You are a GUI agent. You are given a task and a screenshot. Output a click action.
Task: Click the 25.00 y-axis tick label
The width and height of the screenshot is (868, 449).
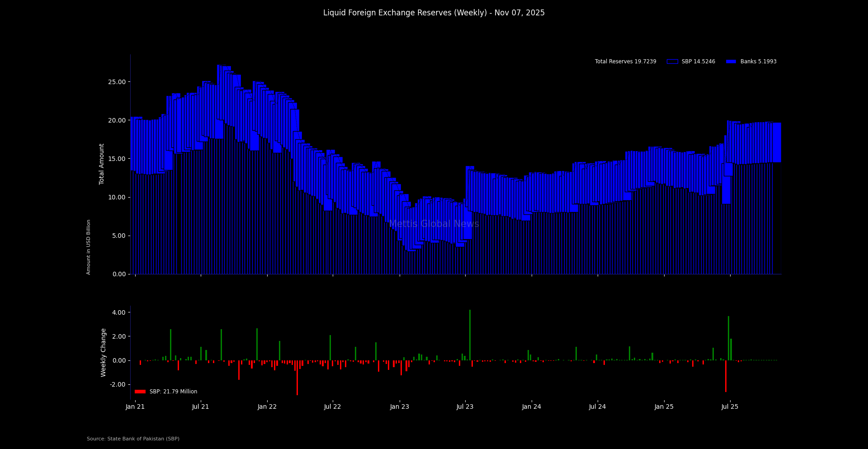117,82
